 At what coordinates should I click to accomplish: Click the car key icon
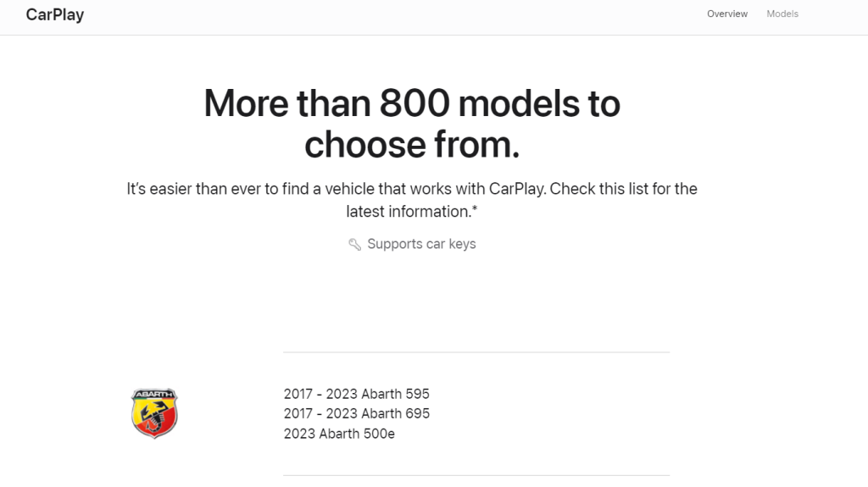(355, 245)
